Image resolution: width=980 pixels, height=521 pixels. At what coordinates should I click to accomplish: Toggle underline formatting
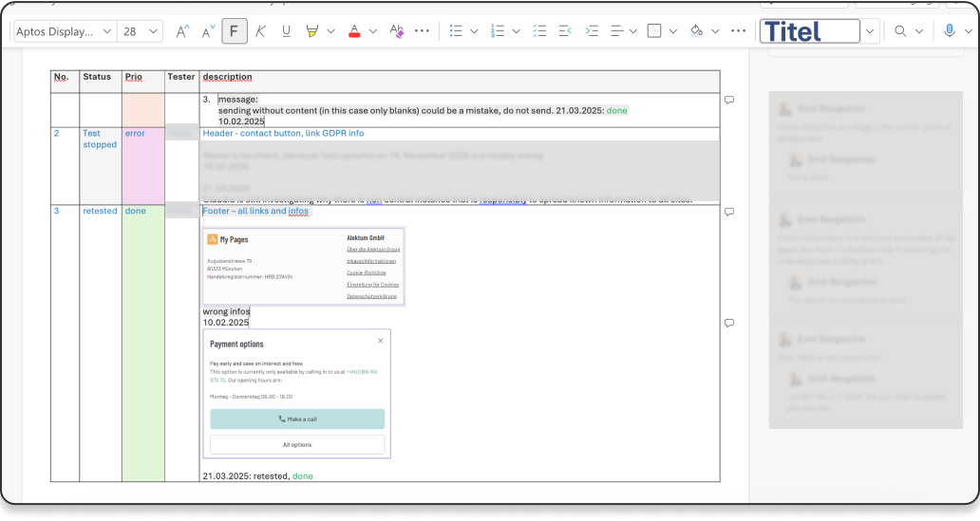click(286, 31)
